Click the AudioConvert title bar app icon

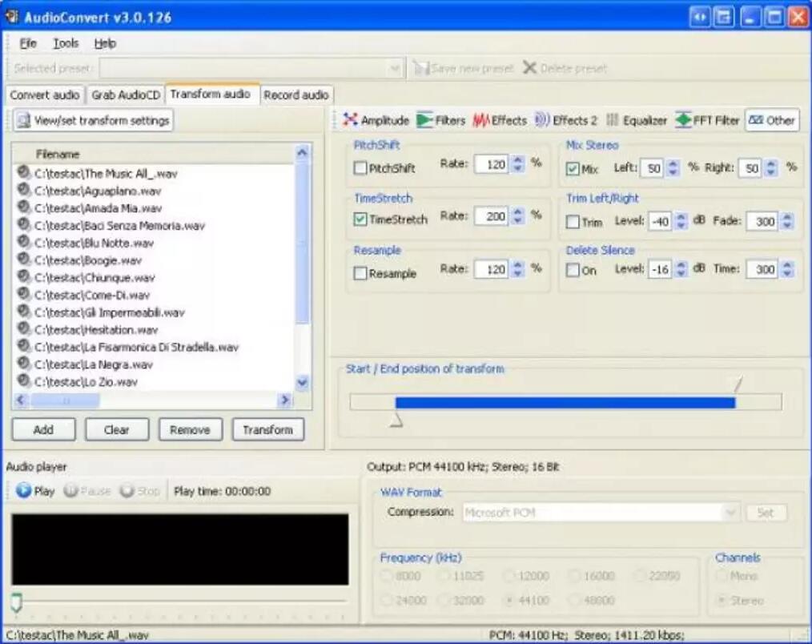pyautogui.click(x=12, y=17)
